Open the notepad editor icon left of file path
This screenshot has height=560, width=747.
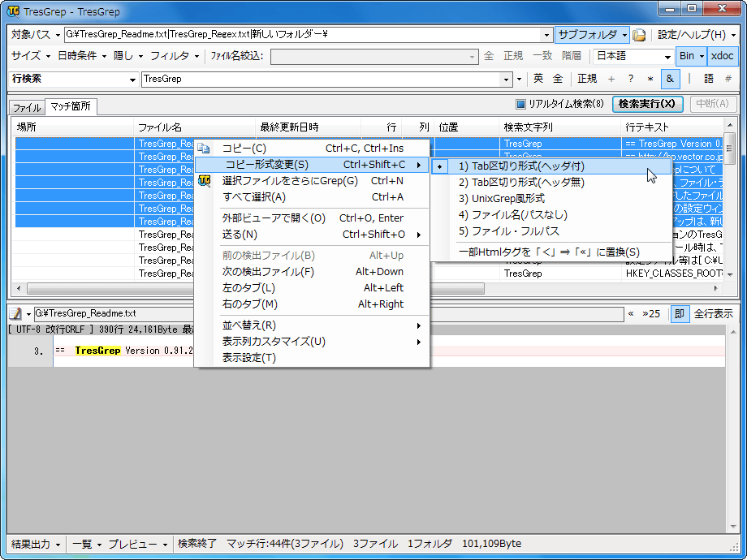[x=15, y=313]
